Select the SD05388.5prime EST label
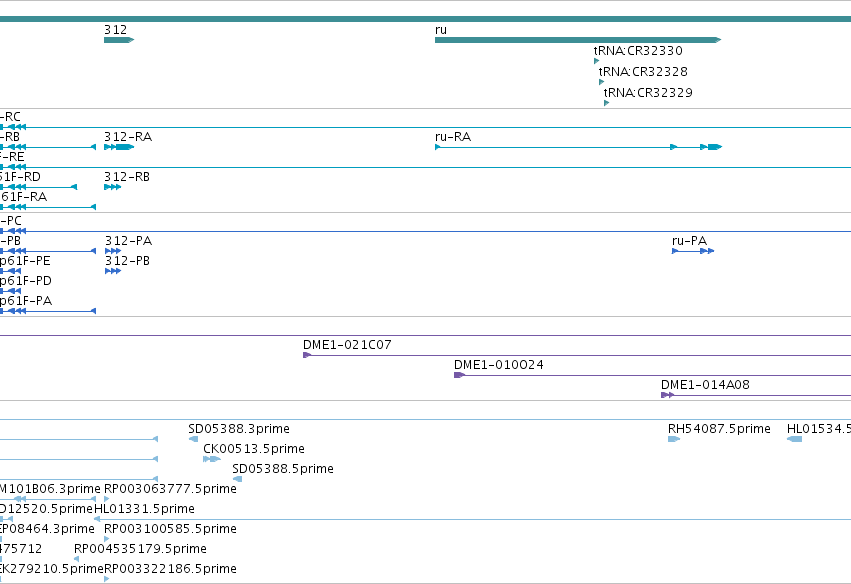The image size is (851, 584). (283, 469)
